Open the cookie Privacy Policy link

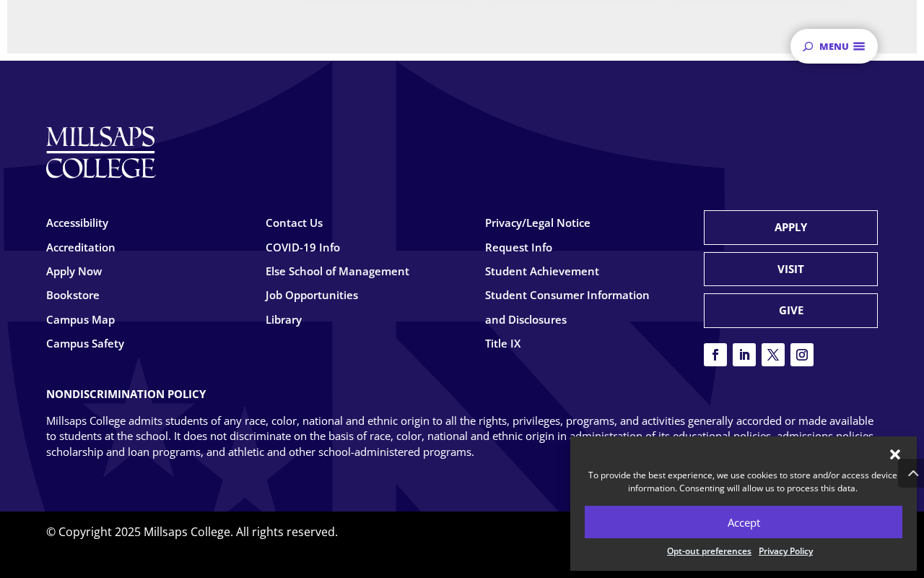tap(785, 551)
